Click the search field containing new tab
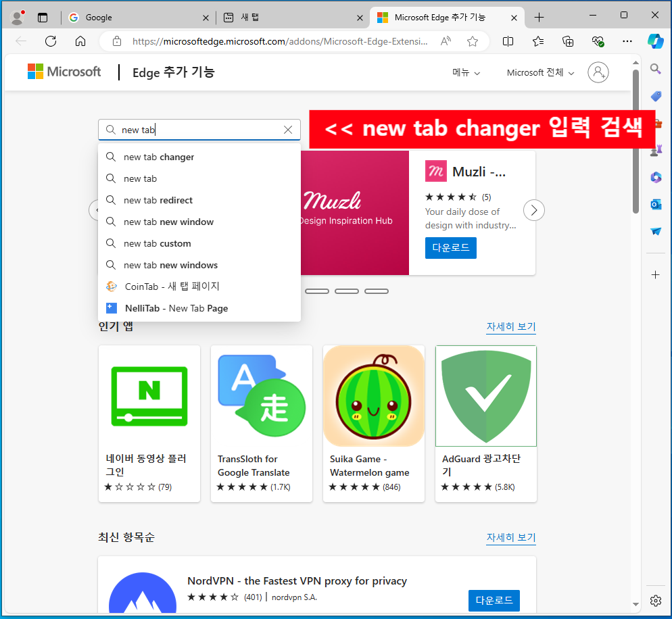This screenshot has width=672, height=619. pos(199,130)
